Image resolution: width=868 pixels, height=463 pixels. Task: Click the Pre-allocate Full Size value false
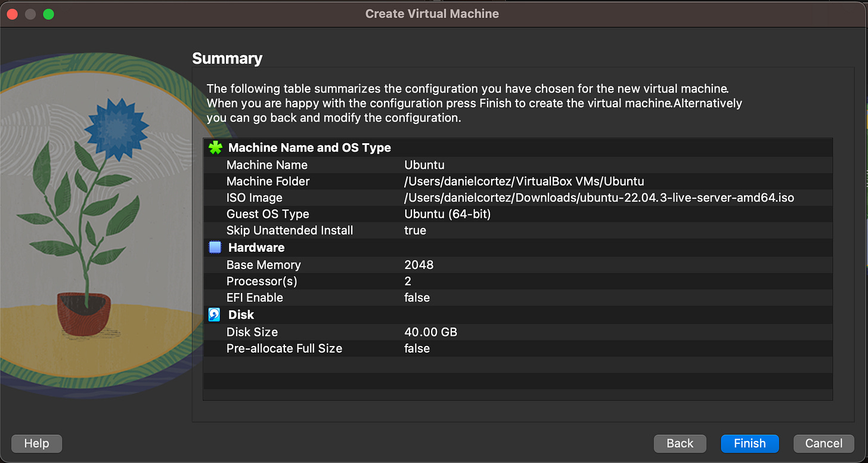click(x=417, y=348)
